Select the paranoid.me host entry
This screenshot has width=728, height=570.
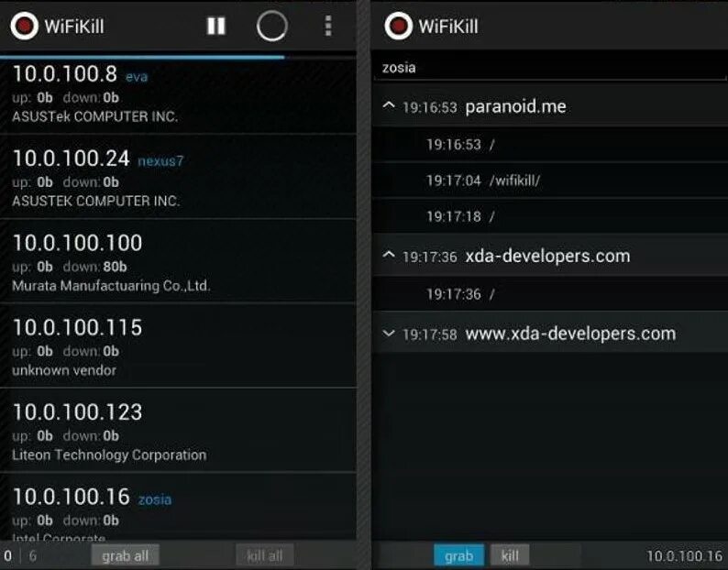click(x=550, y=106)
